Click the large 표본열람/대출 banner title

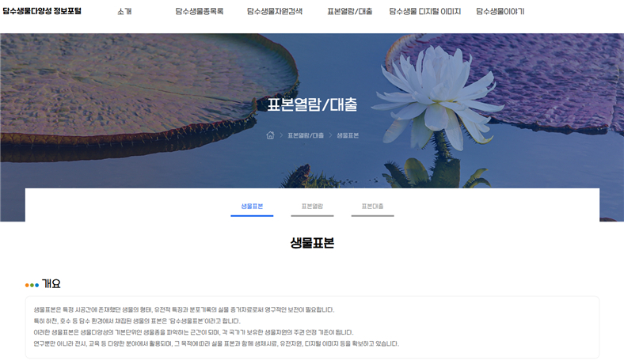[312, 104]
